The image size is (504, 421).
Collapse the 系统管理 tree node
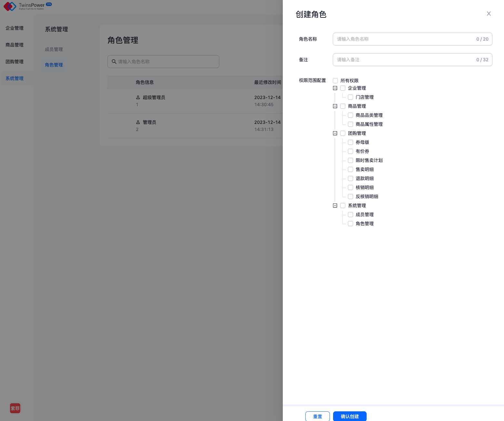click(335, 205)
